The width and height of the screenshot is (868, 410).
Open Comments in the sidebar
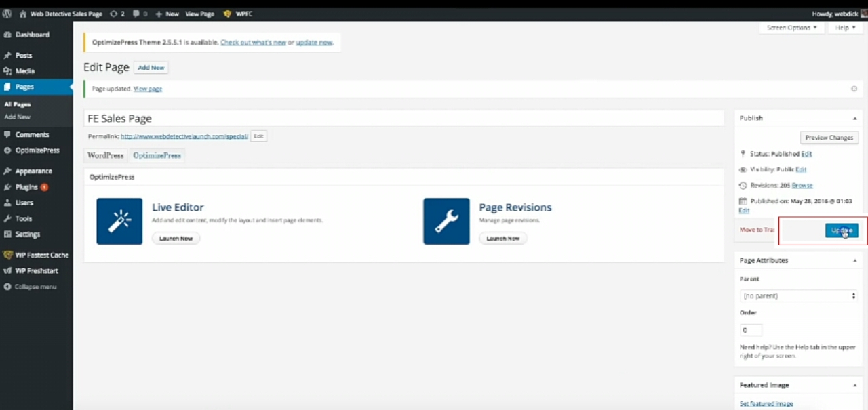click(32, 135)
